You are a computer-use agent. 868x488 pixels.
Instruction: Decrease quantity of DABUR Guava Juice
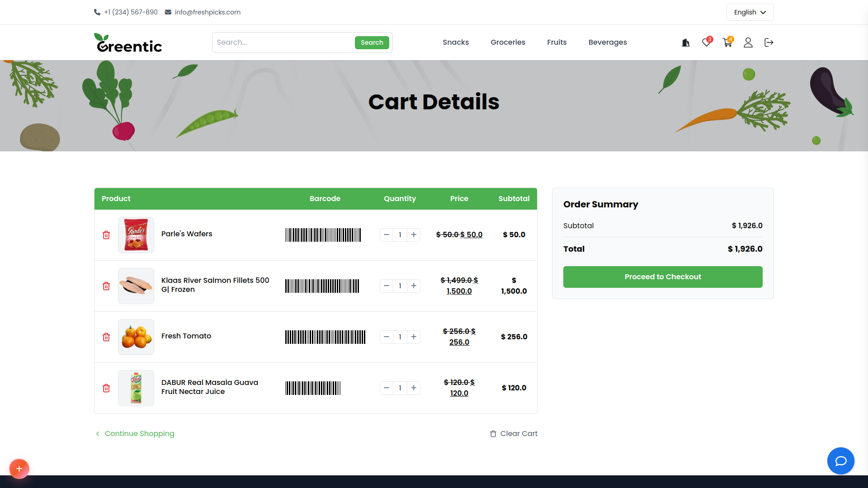pyautogui.click(x=387, y=388)
